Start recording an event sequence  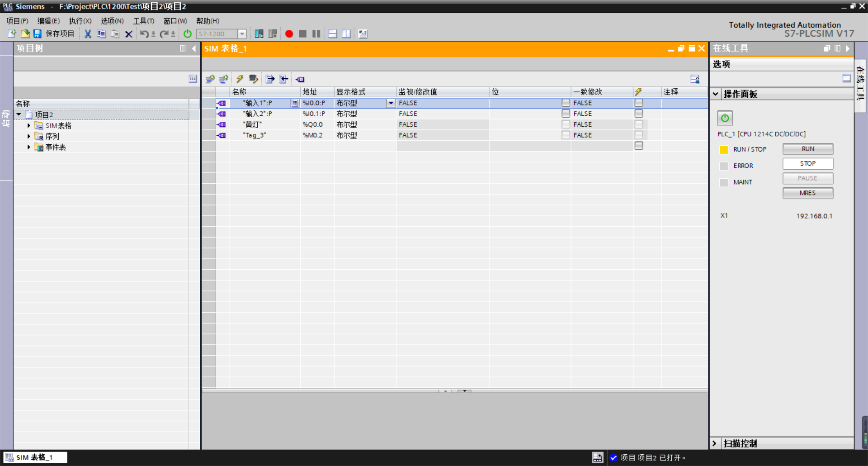(x=289, y=33)
